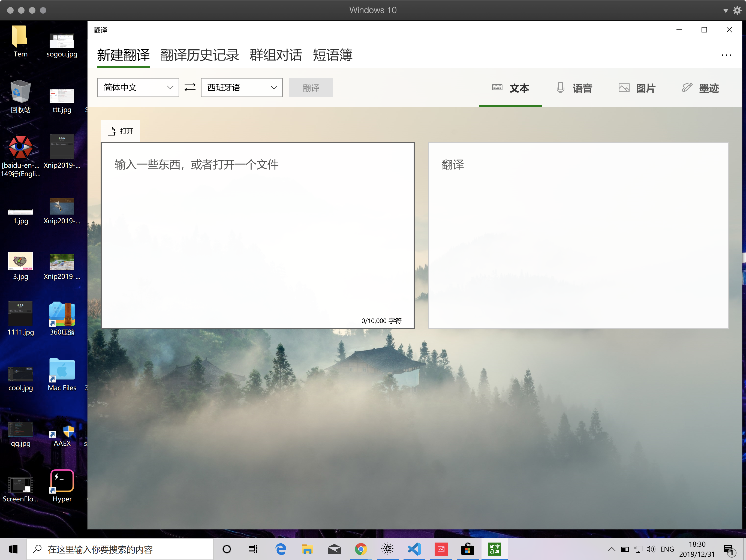The image size is (746, 560).
Task: Click the Translator app icon in taskbar
Action: (494, 549)
